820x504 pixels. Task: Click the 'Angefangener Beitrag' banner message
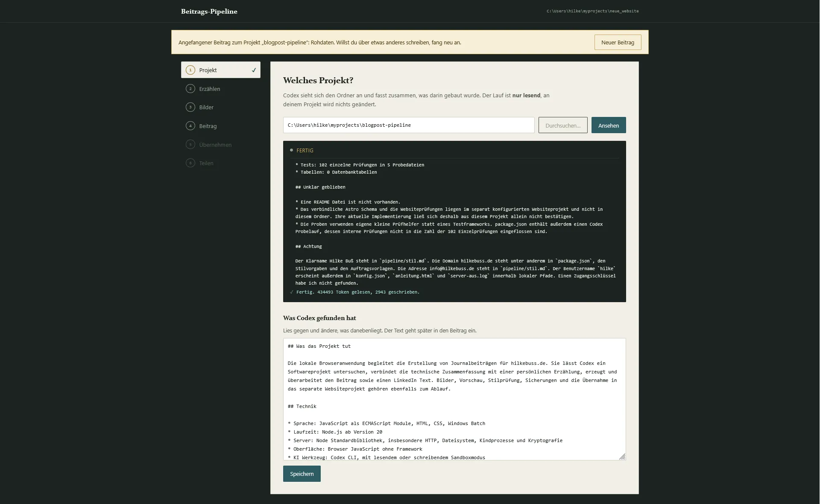(x=320, y=42)
